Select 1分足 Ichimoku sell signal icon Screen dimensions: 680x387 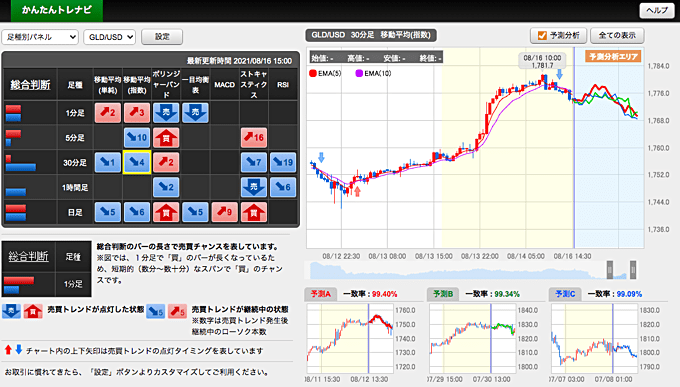tap(195, 113)
